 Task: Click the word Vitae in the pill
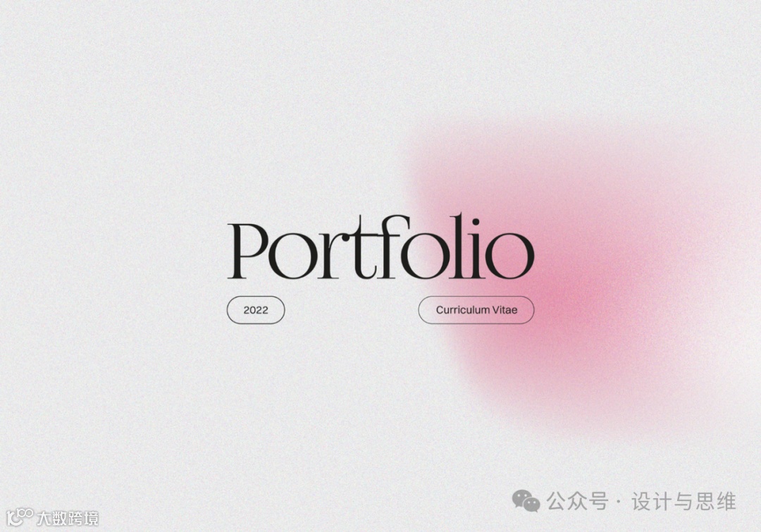click(505, 309)
